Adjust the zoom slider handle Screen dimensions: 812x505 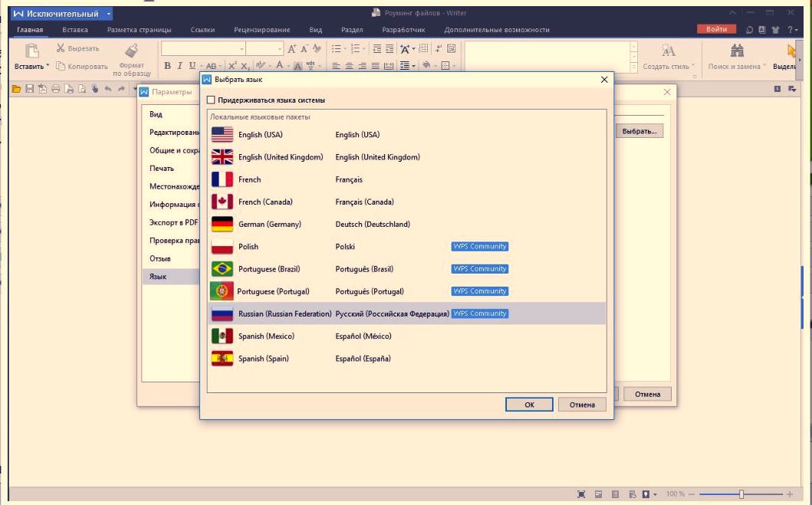click(741, 494)
